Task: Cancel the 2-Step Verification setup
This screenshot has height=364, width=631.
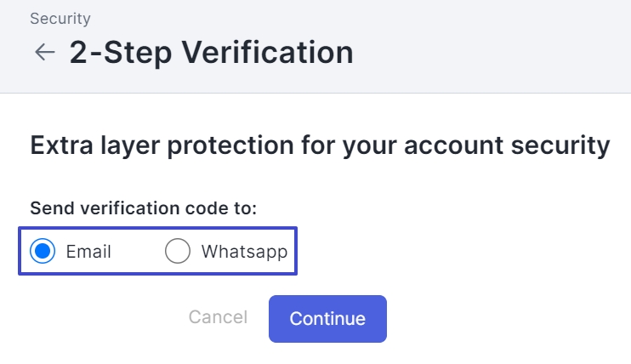Action: tap(218, 317)
